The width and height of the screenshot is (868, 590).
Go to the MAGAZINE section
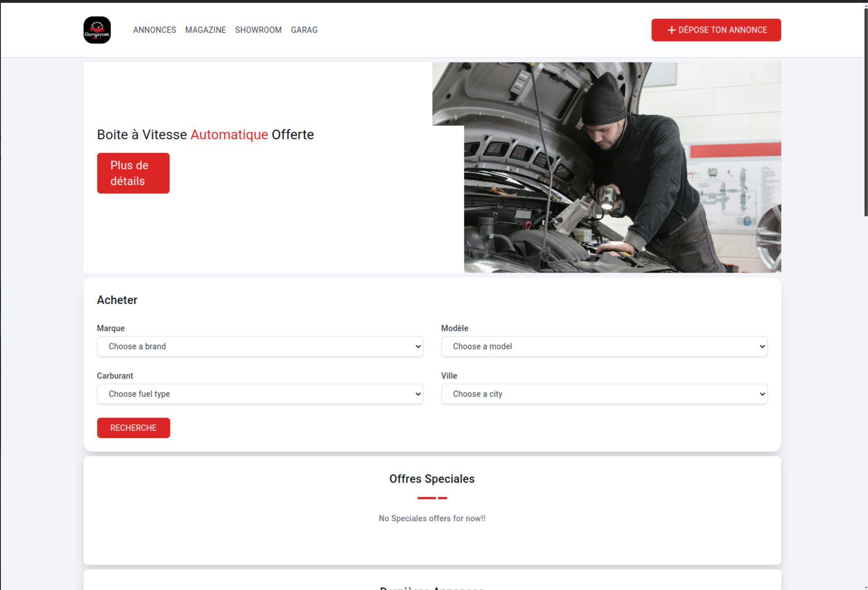click(x=205, y=30)
